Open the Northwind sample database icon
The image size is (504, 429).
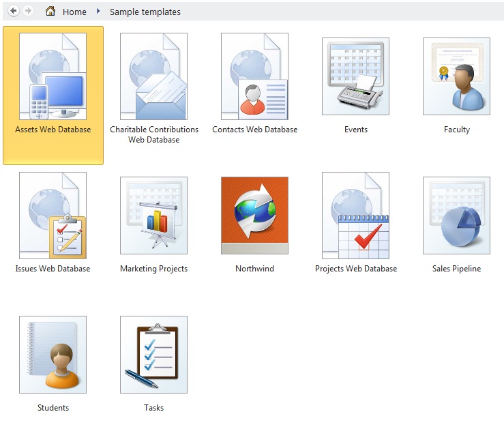pos(255,215)
